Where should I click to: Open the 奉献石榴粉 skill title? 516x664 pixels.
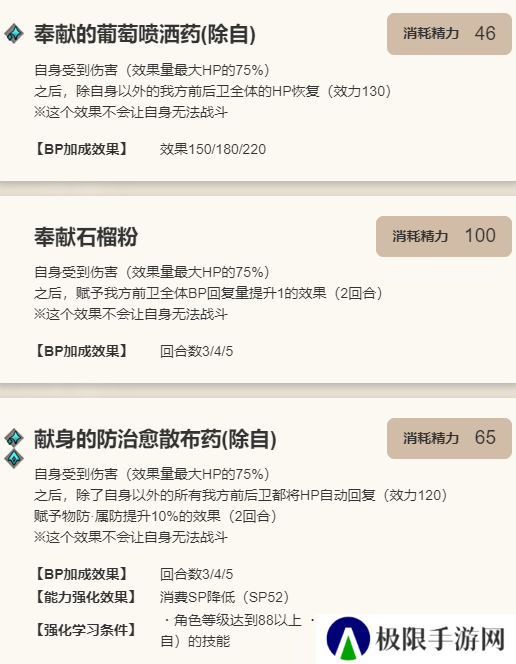coord(86,236)
